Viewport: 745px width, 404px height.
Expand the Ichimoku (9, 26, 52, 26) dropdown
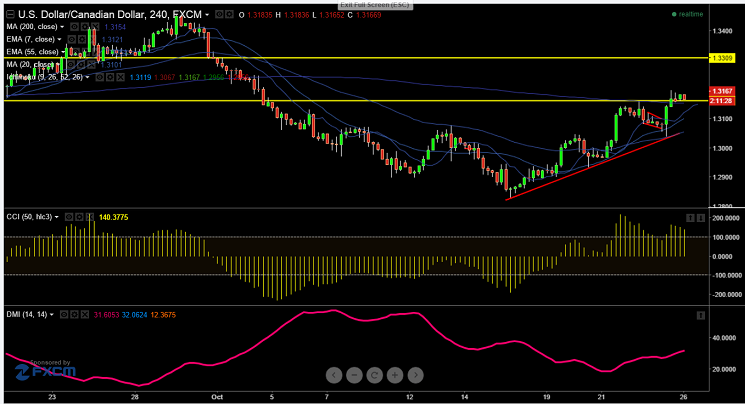click(87, 77)
